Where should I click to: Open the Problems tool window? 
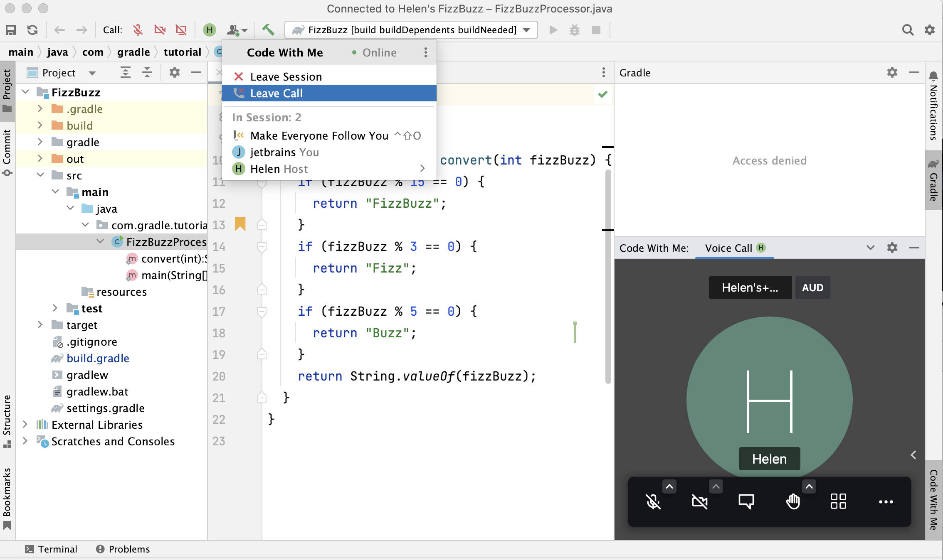click(x=123, y=549)
